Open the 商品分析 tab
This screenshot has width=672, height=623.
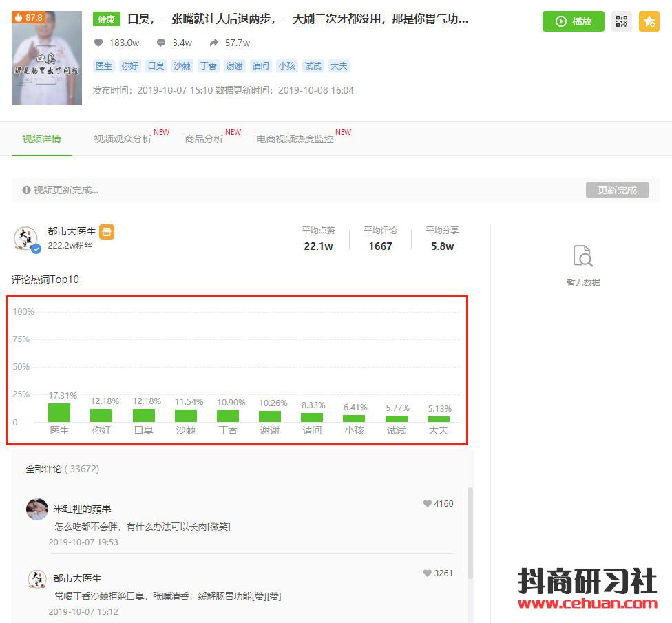click(204, 139)
